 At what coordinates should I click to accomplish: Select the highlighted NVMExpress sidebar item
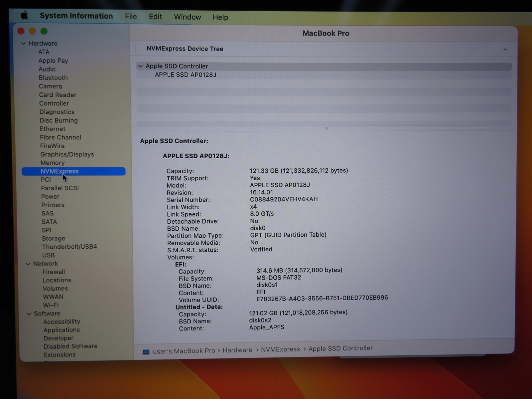pos(73,171)
